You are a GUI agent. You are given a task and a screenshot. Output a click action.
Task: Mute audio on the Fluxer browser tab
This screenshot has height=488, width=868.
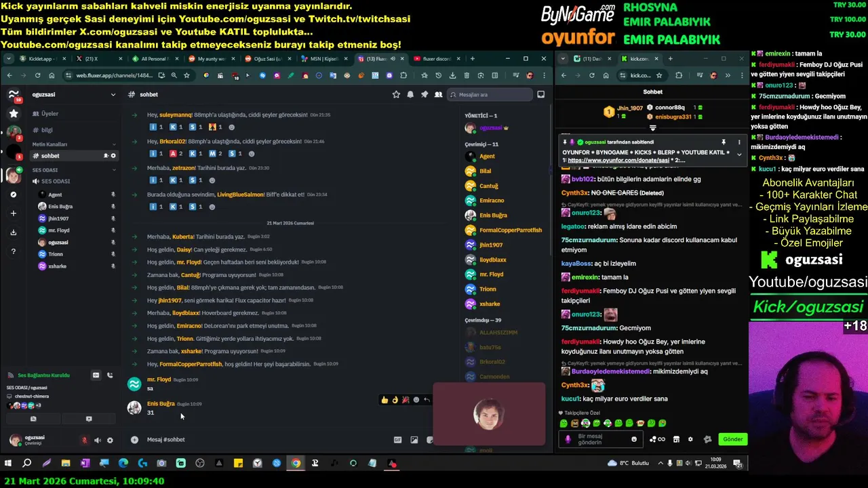[392, 59]
